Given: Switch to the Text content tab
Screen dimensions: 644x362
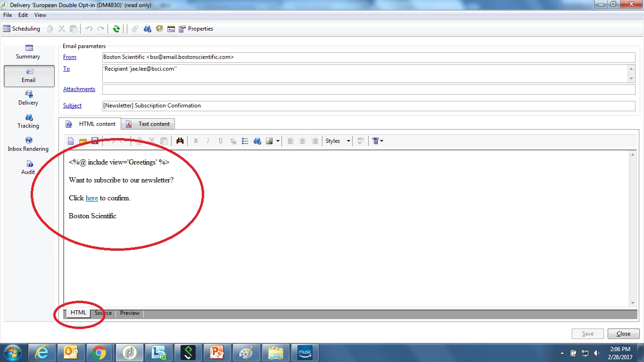Looking at the screenshot, I should point(148,124).
